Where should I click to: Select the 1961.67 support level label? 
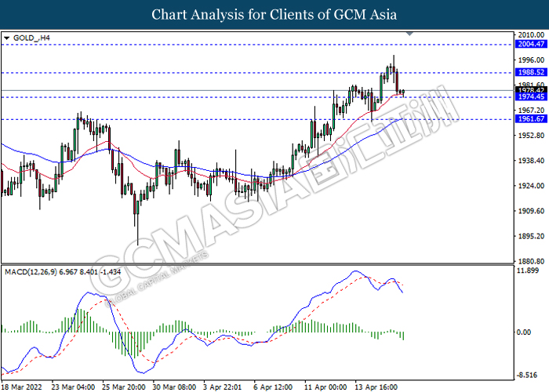click(531, 118)
